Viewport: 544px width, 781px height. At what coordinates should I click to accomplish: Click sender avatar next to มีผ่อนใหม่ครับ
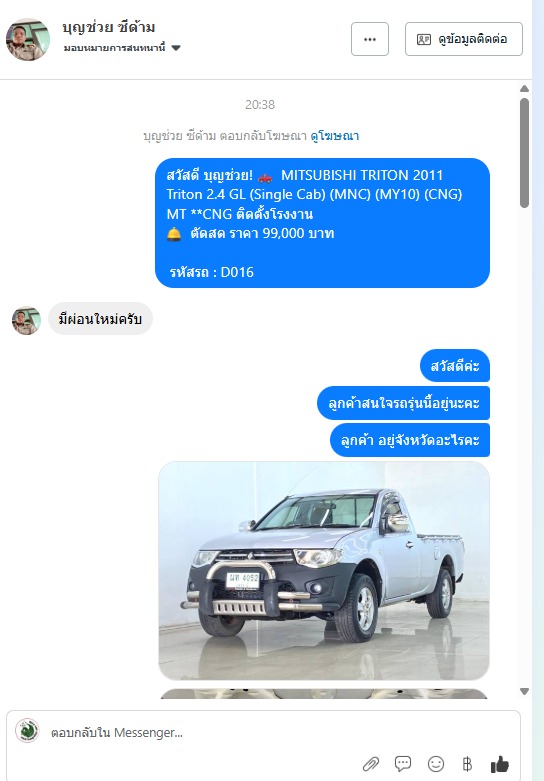(x=26, y=320)
